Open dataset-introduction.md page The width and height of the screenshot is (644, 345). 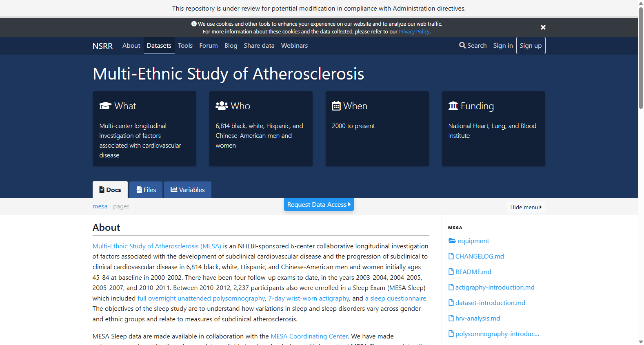point(490,303)
